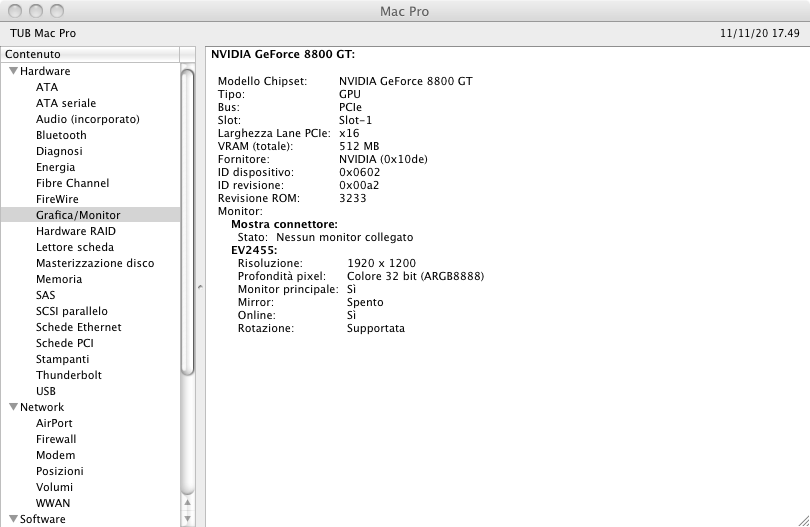Click Colore 32 bit (ARGB8888) value
The height and width of the screenshot is (527, 810).
pos(415,276)
